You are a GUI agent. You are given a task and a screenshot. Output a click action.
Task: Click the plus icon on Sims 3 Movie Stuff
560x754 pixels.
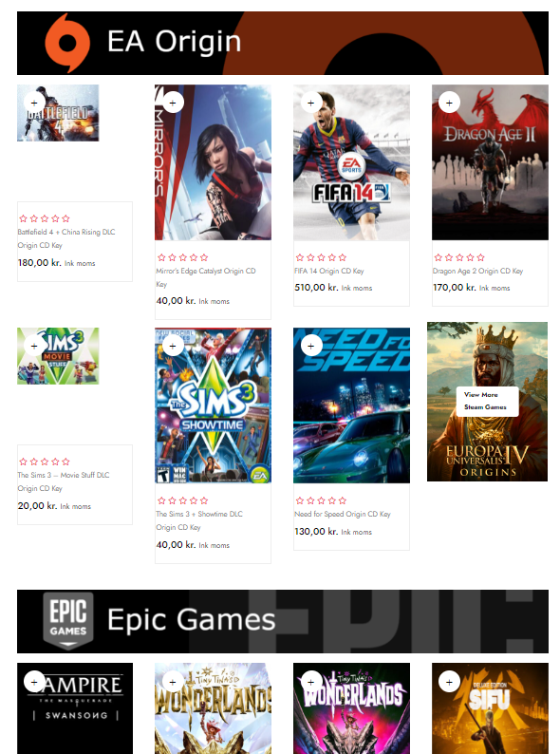tap(34, 346)
